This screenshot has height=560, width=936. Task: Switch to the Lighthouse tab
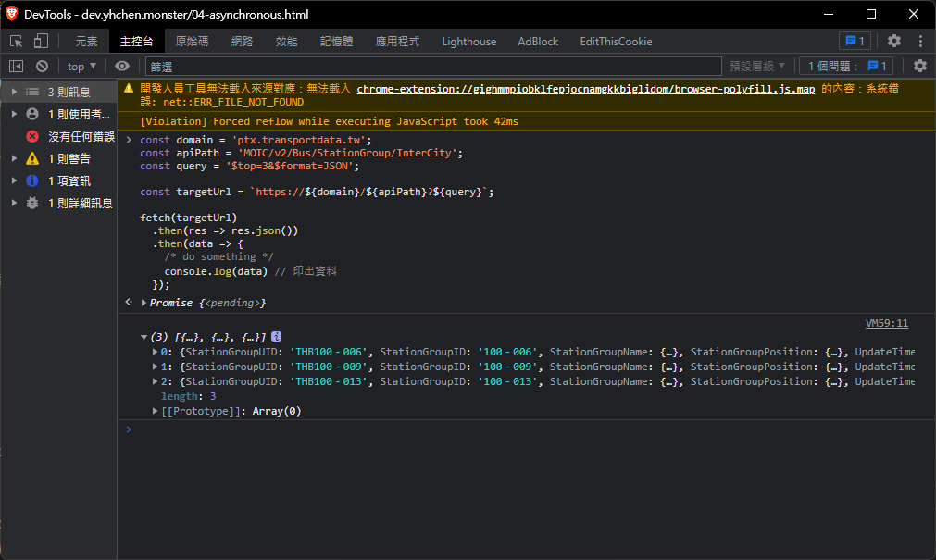pos(468,41)
